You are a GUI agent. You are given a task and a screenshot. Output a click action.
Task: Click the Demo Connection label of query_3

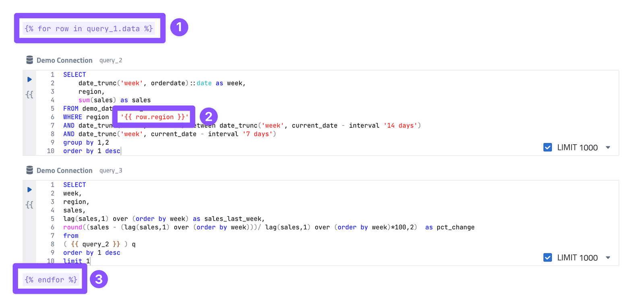[x=64, y=170]
